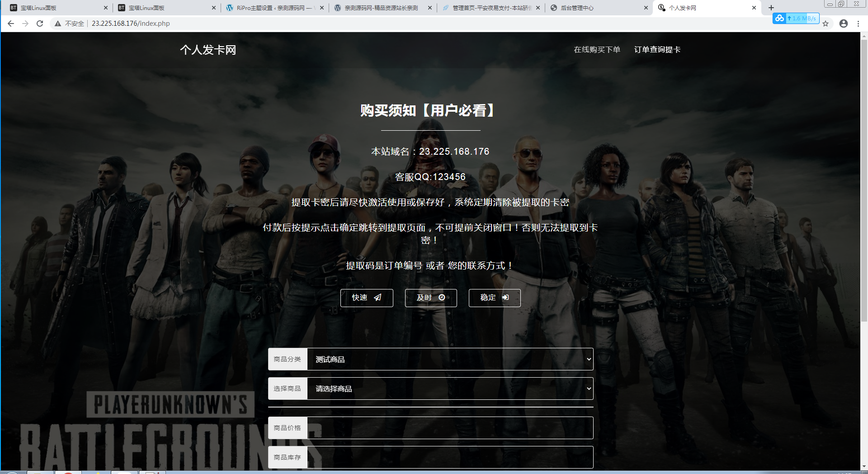Click the paper plane icon on 快速
The width and height of the screenshot is (868, 474).
(377, 298)
